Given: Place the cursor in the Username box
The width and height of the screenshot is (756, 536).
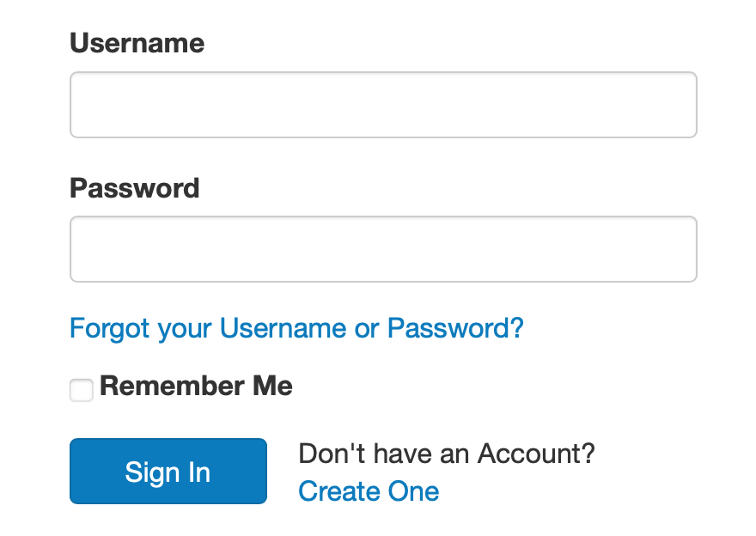Looking at the screenshot, I should (382, 105).
